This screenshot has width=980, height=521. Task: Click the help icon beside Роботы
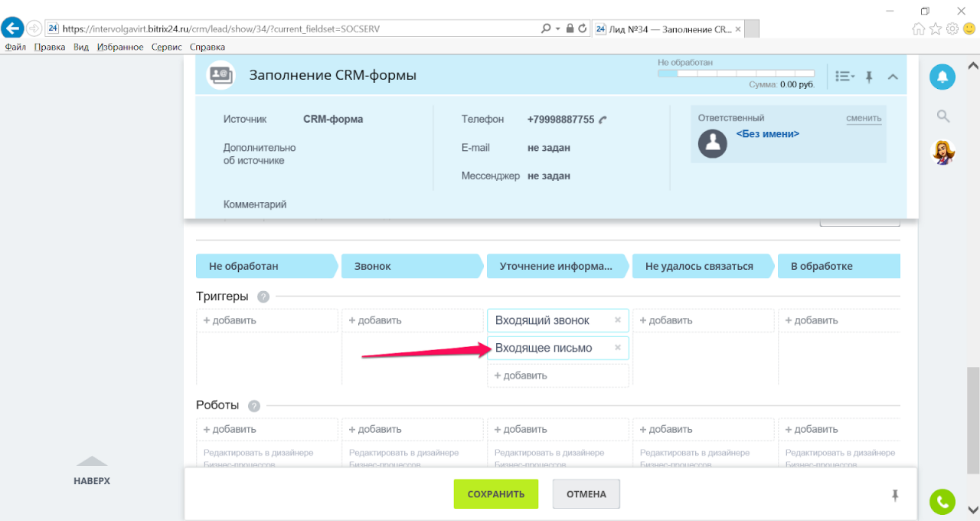254,406
